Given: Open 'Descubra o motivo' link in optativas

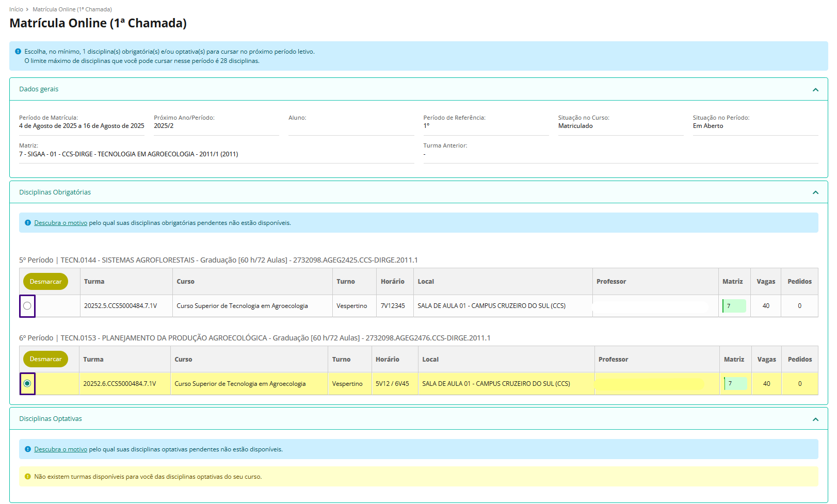Looking at the screenshot, I should tap(60, 449).
